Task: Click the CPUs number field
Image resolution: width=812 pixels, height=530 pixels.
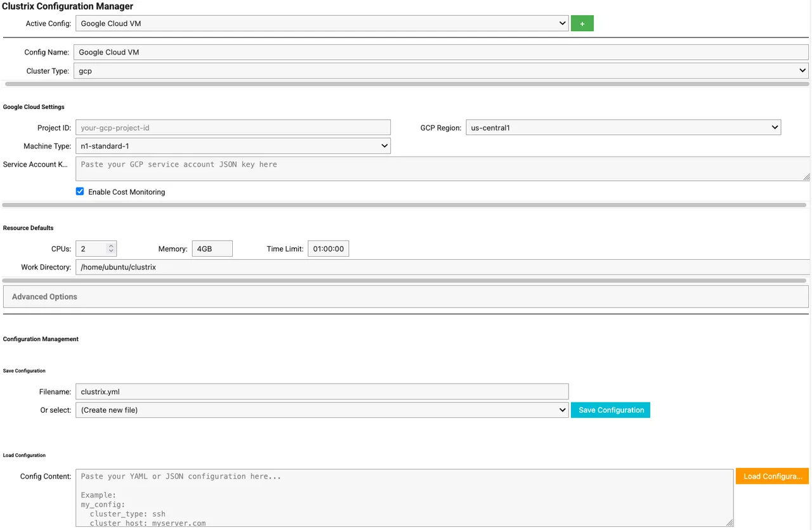Action: pos(96,249)
